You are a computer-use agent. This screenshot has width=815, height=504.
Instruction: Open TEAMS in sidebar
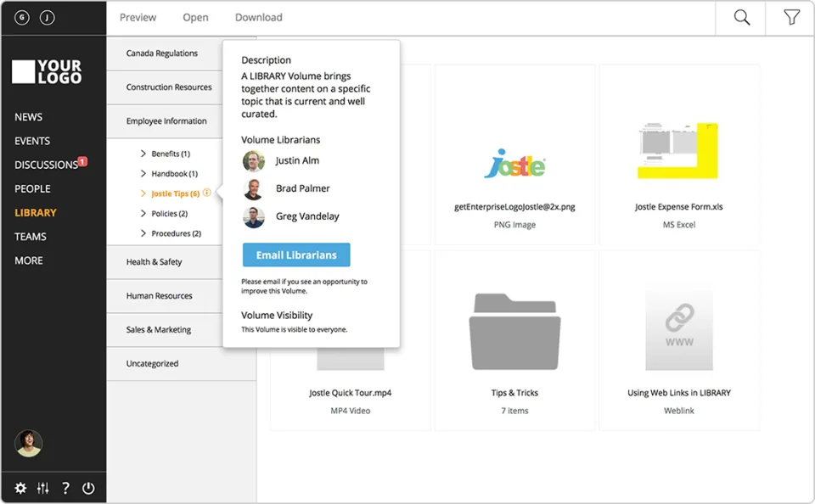31,237
